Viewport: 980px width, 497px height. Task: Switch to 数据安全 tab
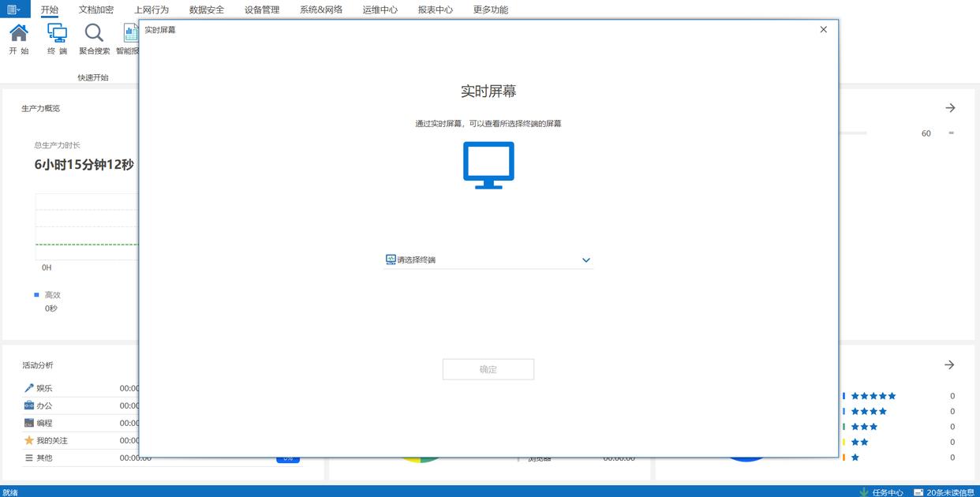[x=207, y=9]
